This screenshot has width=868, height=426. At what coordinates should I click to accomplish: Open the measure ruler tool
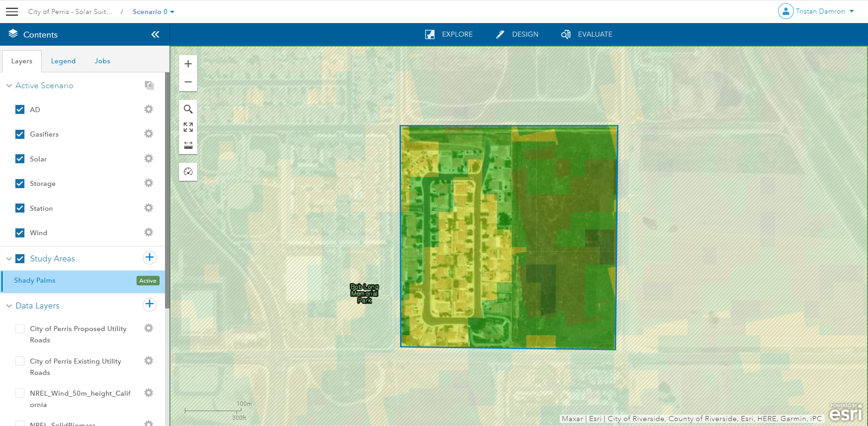188,145
